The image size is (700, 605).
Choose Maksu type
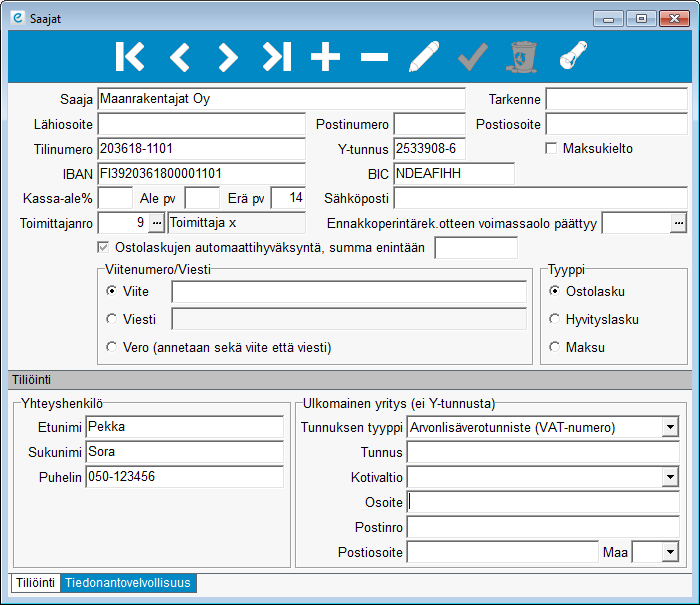[554, 347]
